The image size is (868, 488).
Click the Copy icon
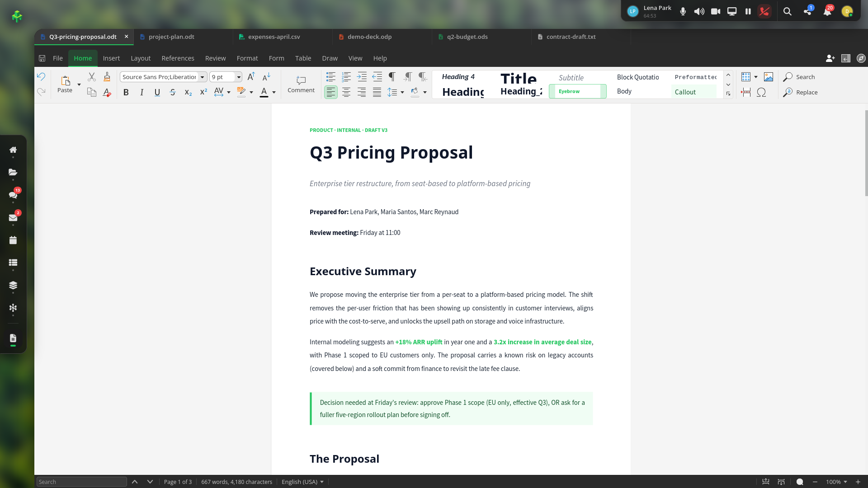[92, 92]
